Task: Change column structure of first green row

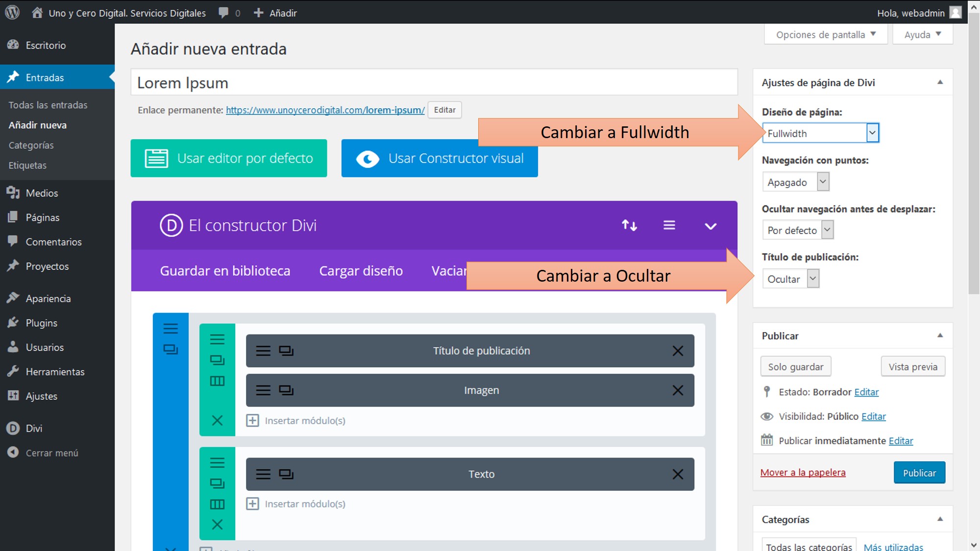Action: click(217, 381)
